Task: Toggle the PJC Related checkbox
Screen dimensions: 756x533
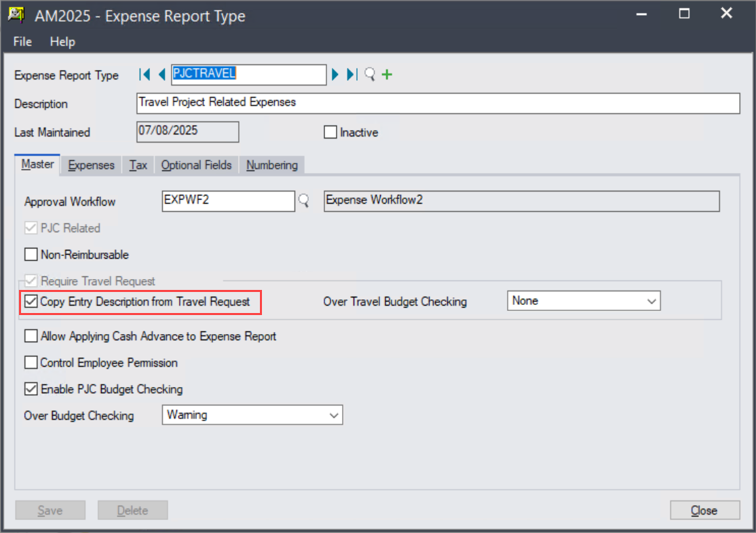Action: click(31, 228)
